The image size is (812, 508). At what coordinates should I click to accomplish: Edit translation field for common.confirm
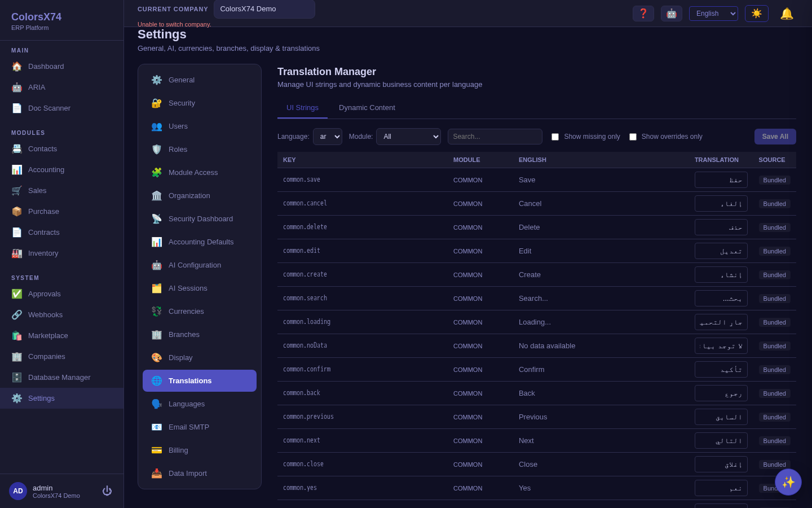[x=721, y=370]
